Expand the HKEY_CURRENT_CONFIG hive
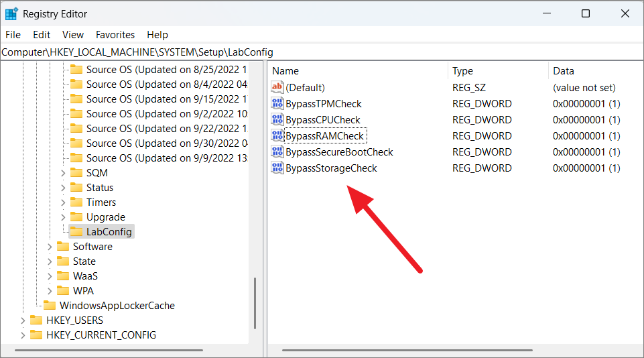644x358 pixels. pyautogui.click(x=23, y=335)
